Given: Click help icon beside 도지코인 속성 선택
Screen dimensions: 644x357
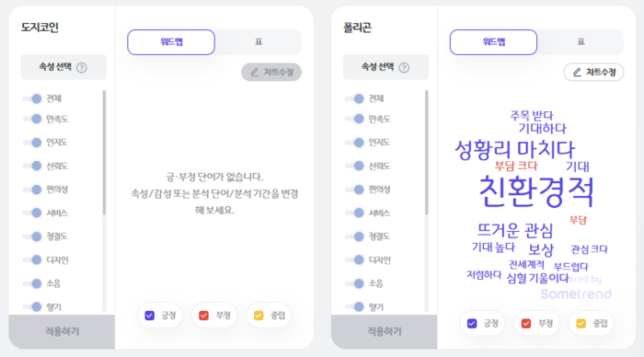Looking at the screenshot, I should click(x=82, y=68).
